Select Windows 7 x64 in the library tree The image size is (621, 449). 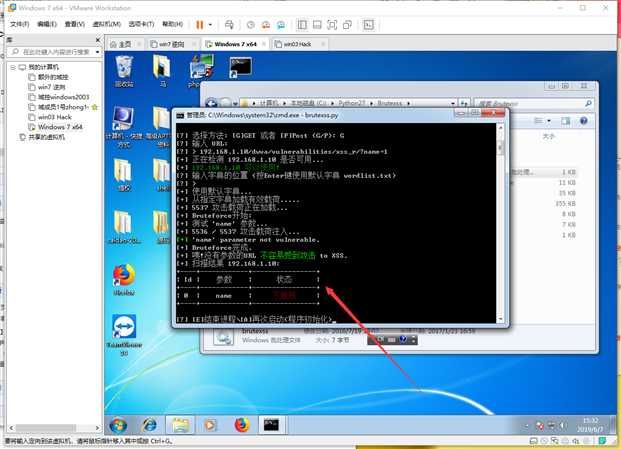tap(60, 127)
